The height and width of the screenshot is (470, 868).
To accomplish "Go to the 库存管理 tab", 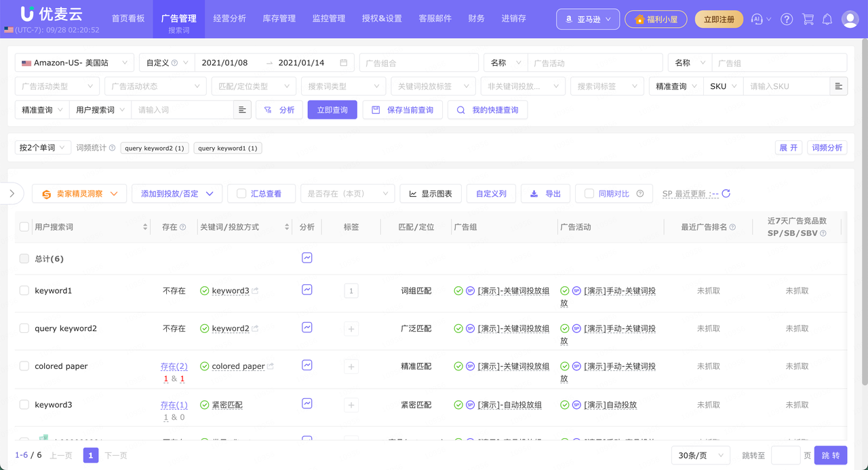I will (x=279, y=18).
